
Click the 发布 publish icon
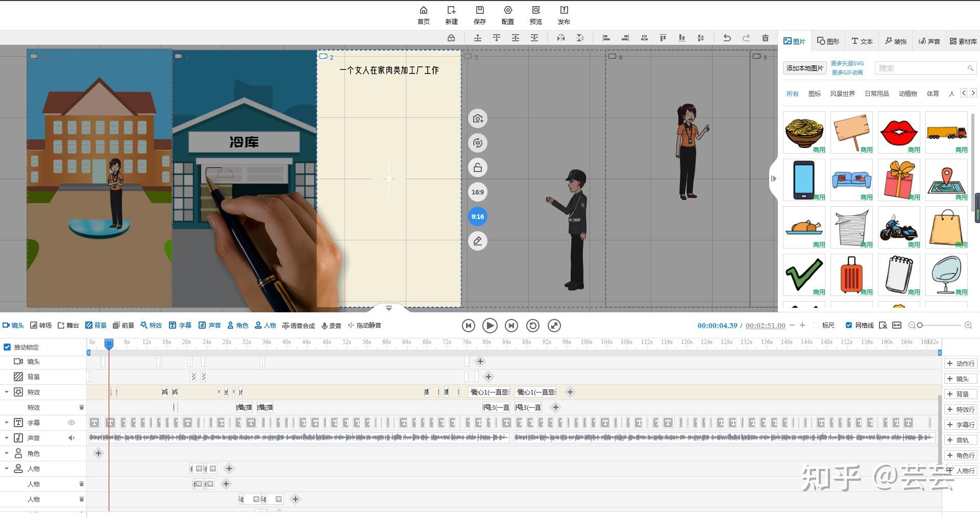click(563, 15)
